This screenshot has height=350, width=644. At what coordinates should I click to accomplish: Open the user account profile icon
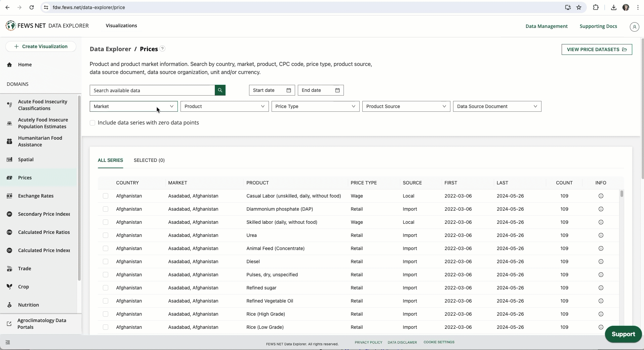click(x=634, y=27)
